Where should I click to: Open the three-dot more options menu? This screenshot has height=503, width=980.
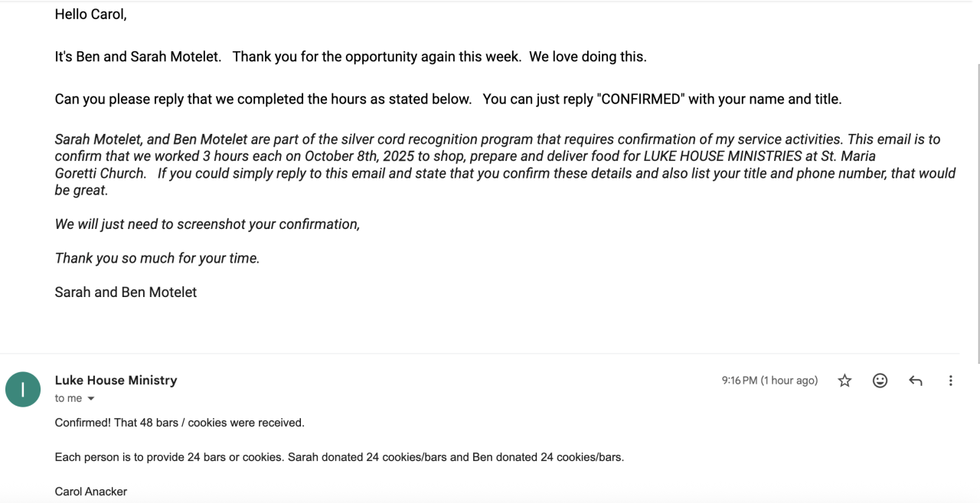950,381
